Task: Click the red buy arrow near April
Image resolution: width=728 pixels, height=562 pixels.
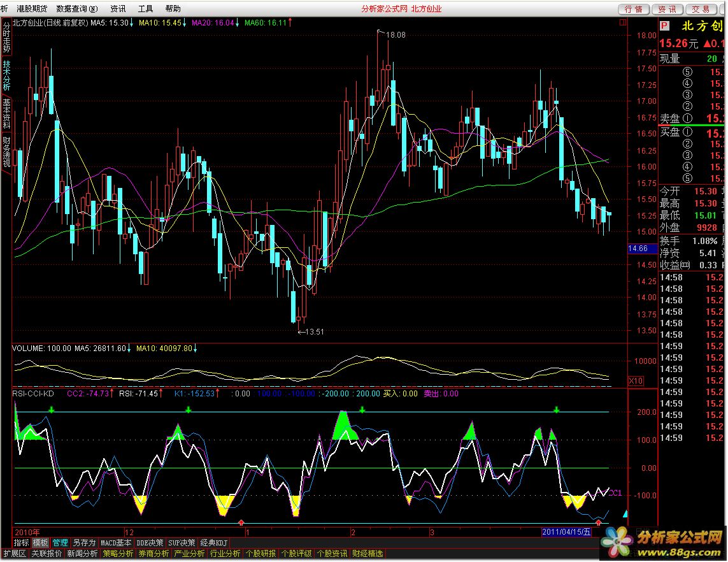Action: click(599, 522)
